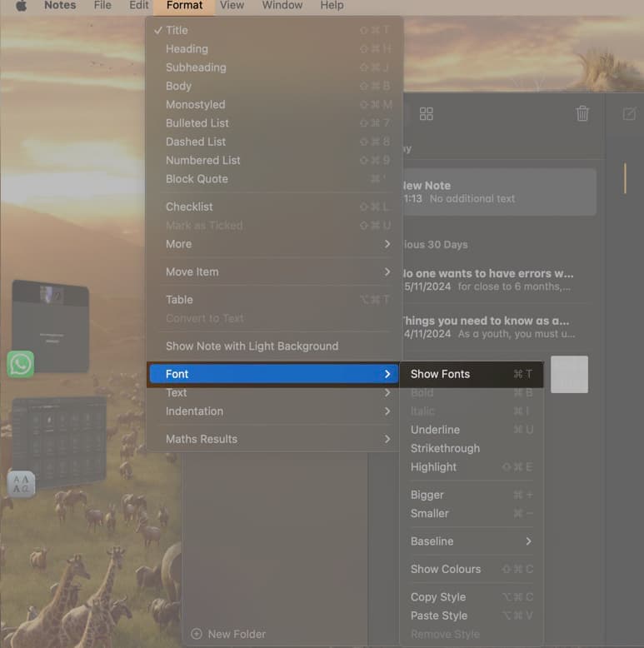Choose Numbered List format
The width and height of the screenshot is (644, 648).
tap(273, 161)
